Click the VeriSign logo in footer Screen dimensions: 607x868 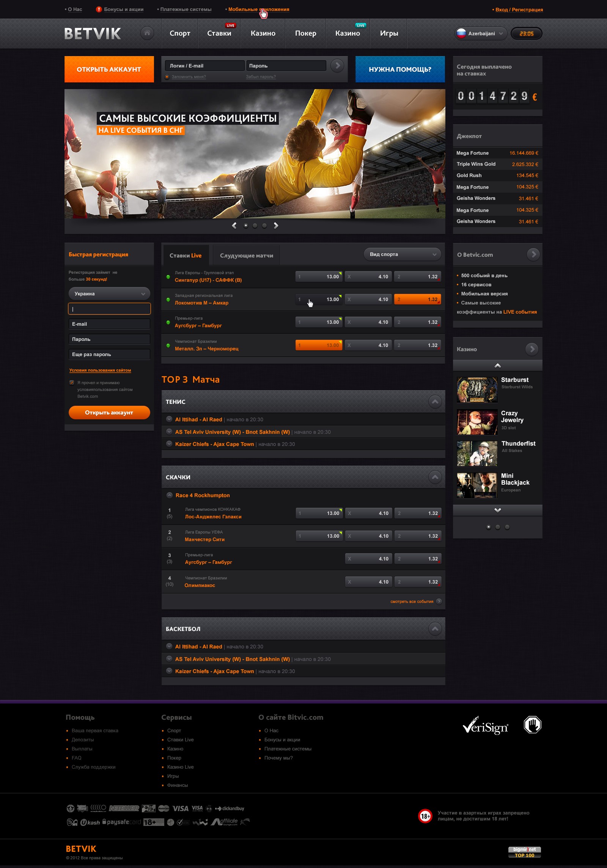tap(485, 725)
